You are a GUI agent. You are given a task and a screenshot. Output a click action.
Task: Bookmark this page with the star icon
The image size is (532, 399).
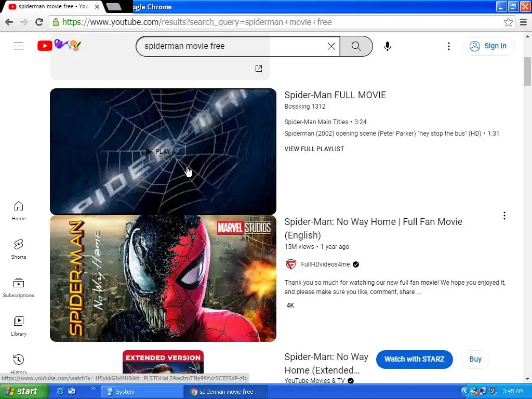point(508,22)
